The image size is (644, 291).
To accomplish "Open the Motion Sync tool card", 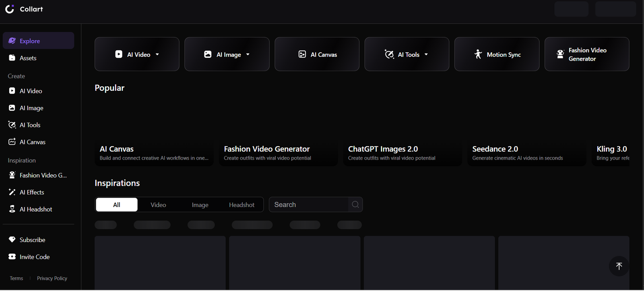I will point(497,54).
